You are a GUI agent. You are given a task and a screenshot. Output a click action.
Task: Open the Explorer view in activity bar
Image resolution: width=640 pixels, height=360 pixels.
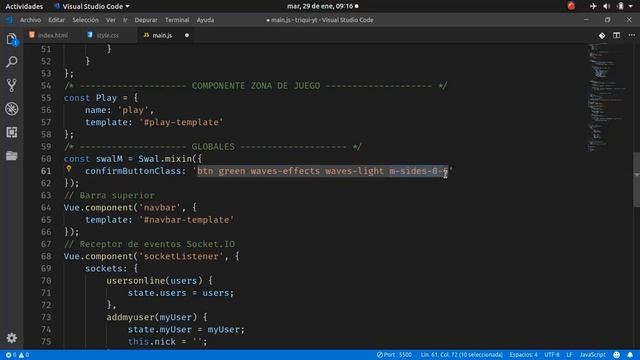pyautogui.click(x=12, y=39)
